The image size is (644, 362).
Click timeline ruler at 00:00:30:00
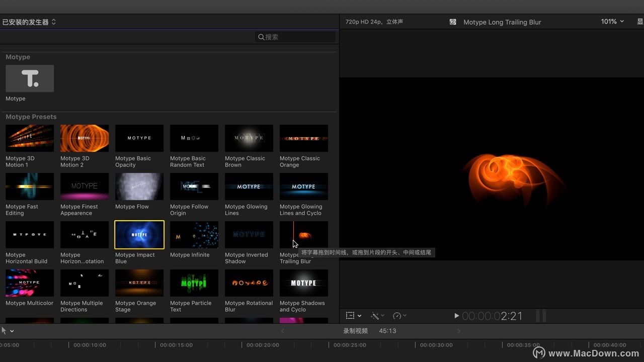[x=436, y=345]
